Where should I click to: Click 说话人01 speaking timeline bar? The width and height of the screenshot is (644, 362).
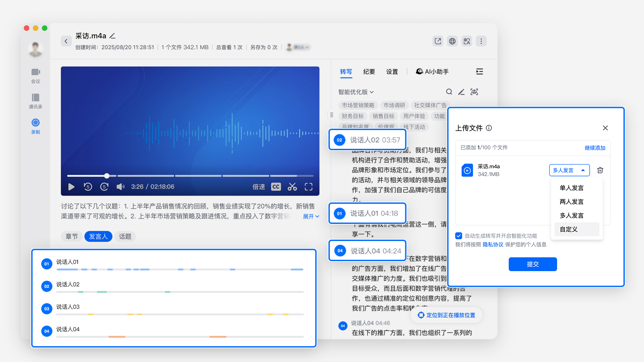tap(180, 269)
